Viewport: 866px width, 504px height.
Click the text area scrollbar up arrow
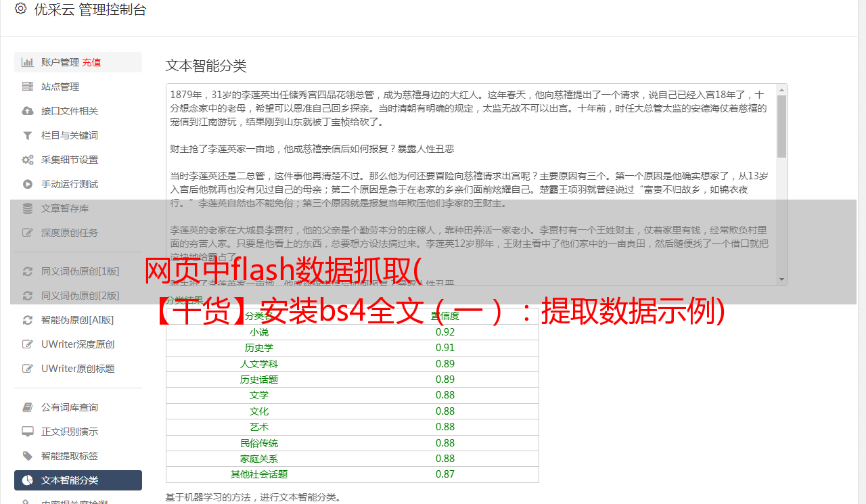click(x=781, y=90)
